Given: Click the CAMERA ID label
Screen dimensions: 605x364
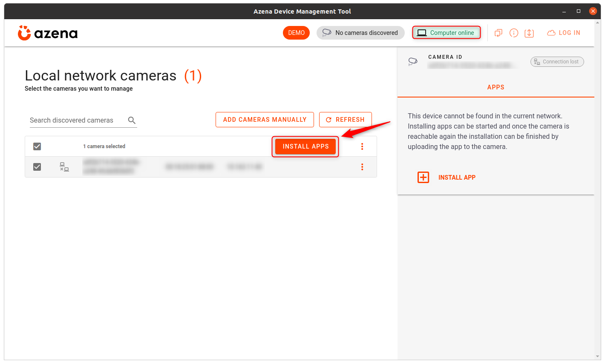Looking at the screenshot, I should tap(445, 57).
